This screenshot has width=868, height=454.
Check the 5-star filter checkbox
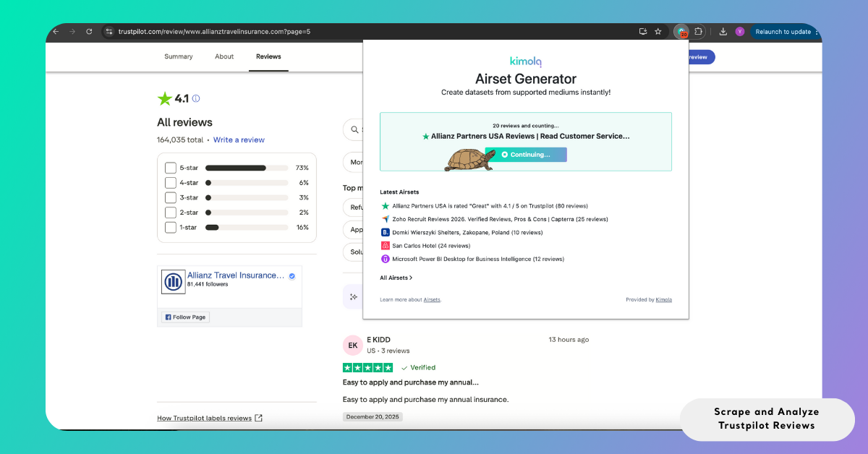pyautogui.click(x=171, y=168)
